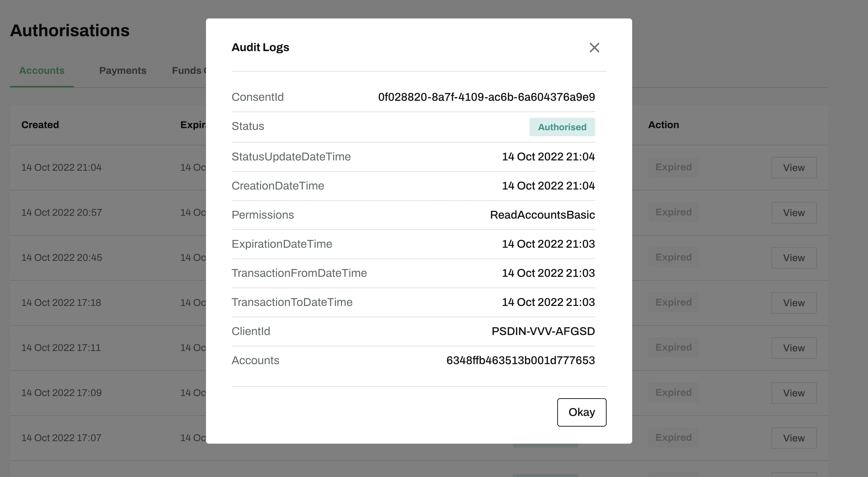
Task: Click the ClientId value PSDIN-VVV-AFGSD
Action: coord(543,331)
